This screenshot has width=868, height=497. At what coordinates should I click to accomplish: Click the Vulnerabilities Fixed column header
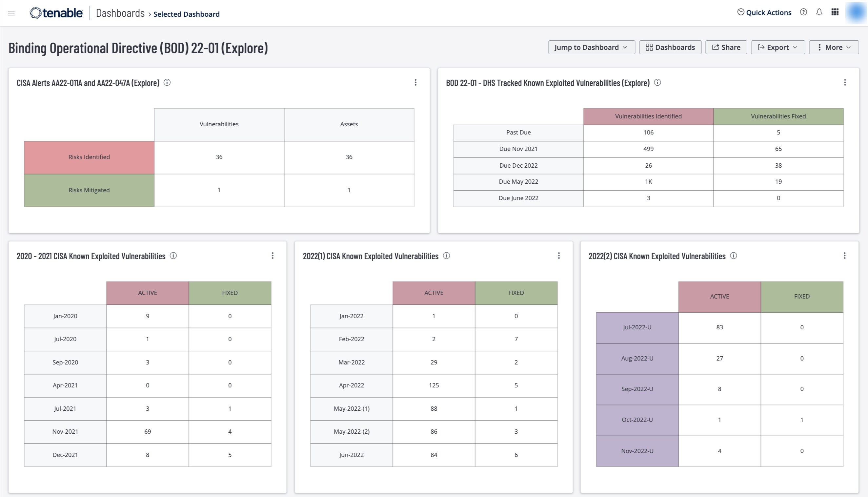pyautogui.click(x=778, y=116)
